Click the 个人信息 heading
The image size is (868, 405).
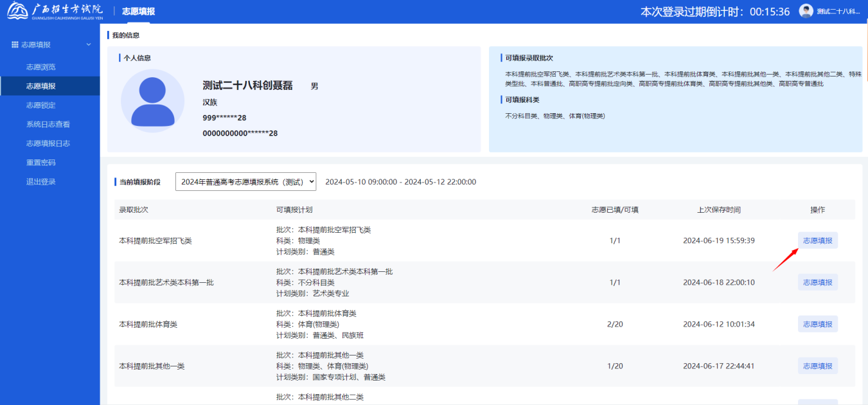[x=137, y=58]
